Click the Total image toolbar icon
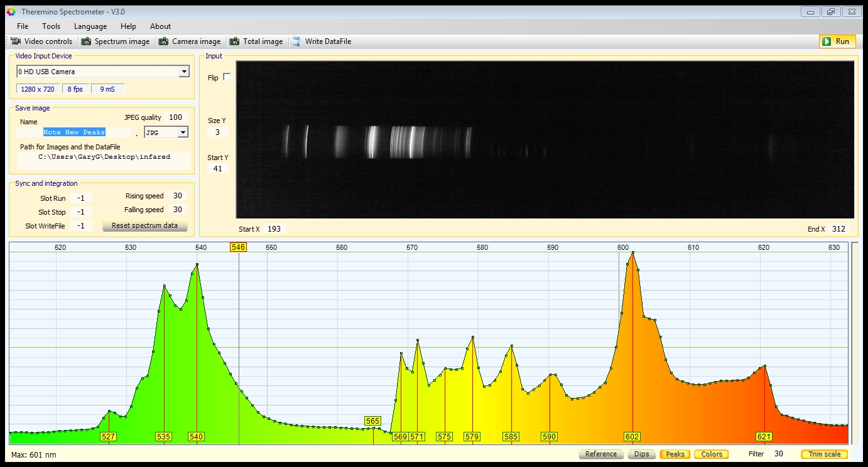 tap(234, 41)
